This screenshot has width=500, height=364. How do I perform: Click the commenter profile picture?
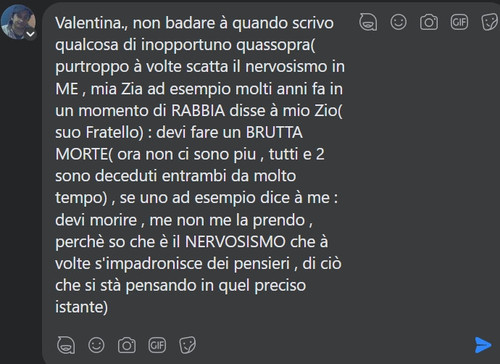18,22
